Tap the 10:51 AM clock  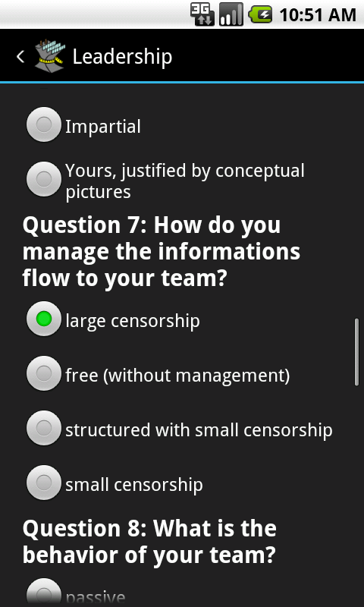[x=317, y=15]
